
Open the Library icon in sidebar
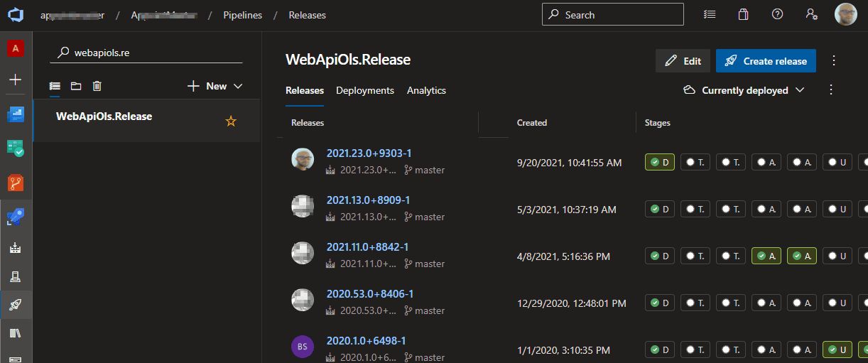point(16,333)
